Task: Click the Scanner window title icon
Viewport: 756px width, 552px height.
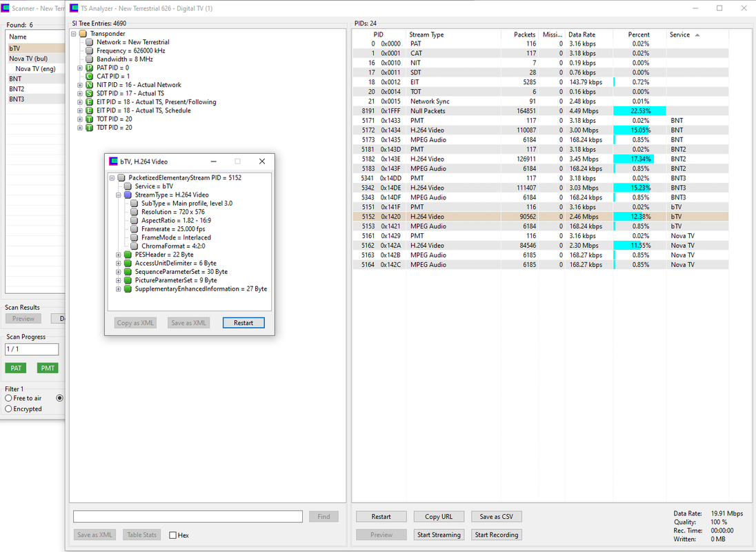Action: [5, 8]
